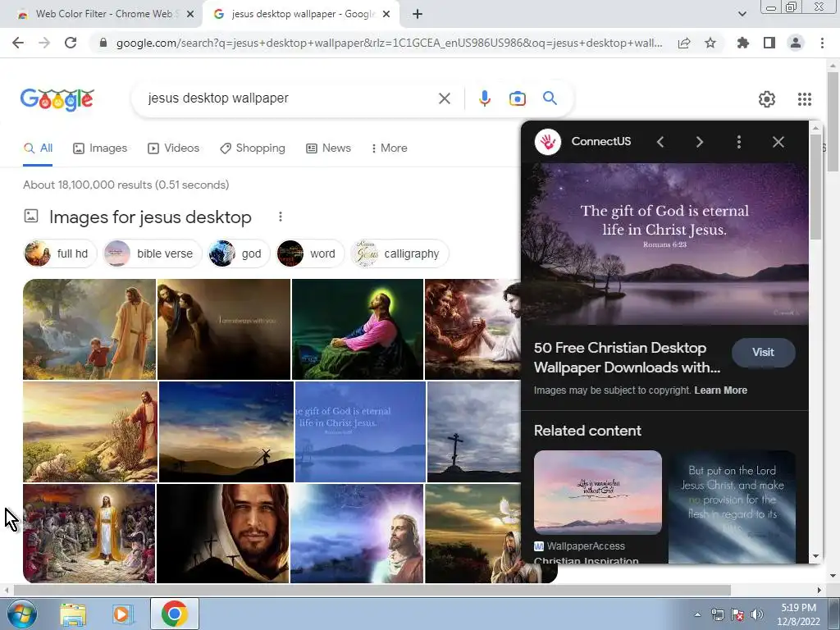
Task: Open the large purple Romans 6:23 preview image
Action: point(664,244)
